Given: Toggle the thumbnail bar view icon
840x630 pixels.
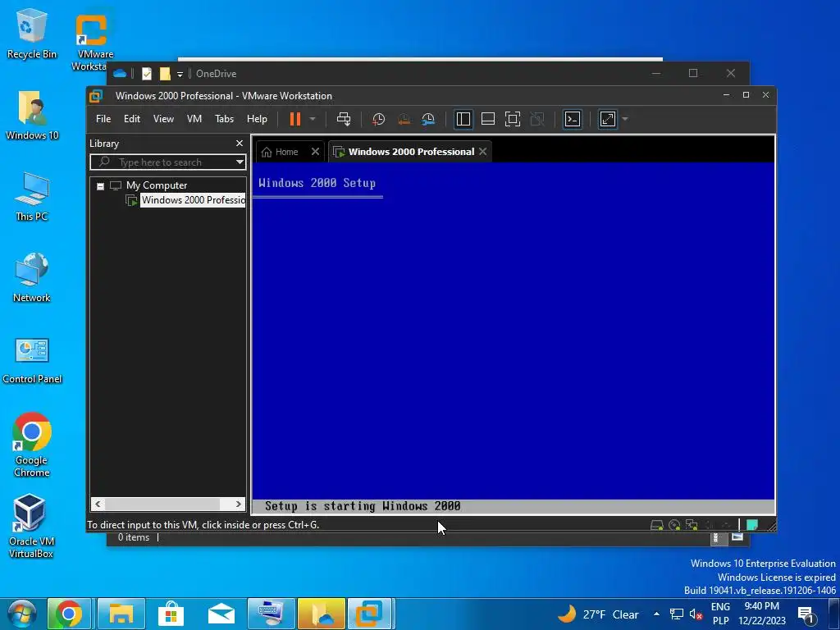Looking at the screenshot, I should coord(488,119).
